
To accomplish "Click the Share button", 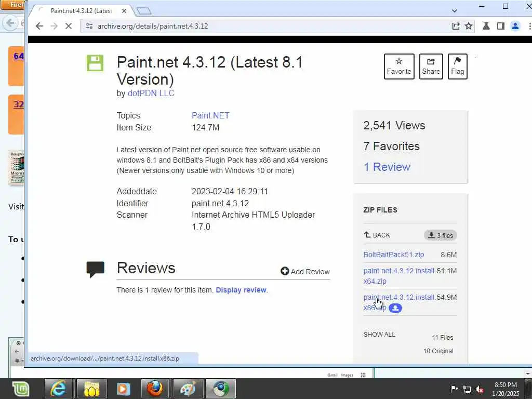I will click(x=431, y=66).
